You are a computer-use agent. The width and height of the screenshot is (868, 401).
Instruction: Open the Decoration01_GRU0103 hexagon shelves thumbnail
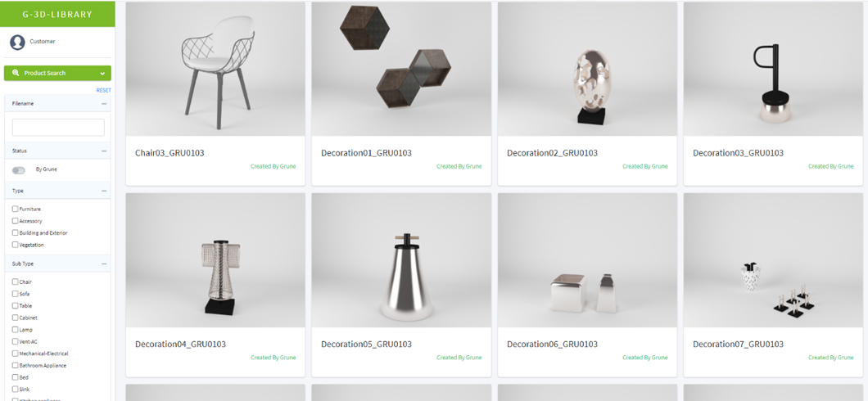(401, 69)
